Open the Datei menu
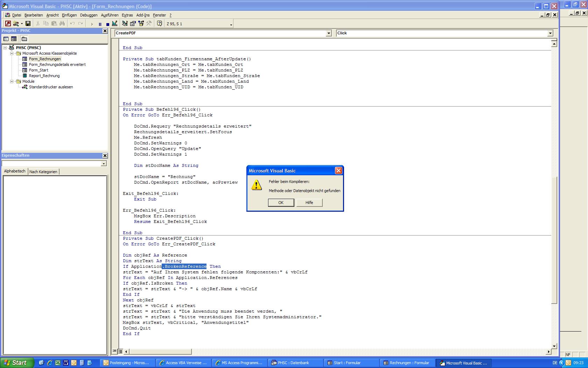This screenshot has height=368, width=588. [16, 15]
